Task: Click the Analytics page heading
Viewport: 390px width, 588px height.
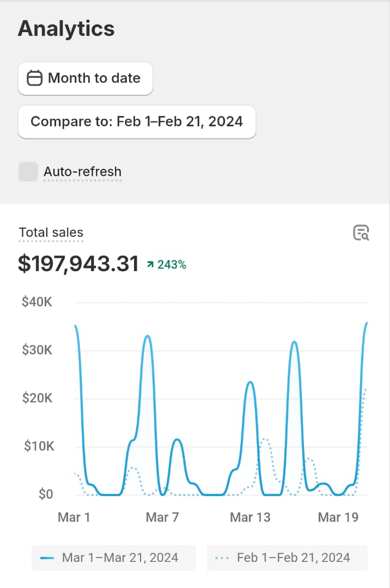Action: click(66, 28)
